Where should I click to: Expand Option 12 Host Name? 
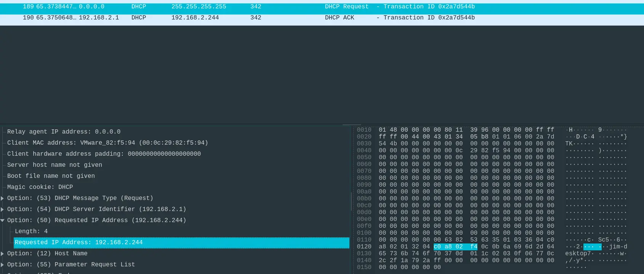coord(2,253)
